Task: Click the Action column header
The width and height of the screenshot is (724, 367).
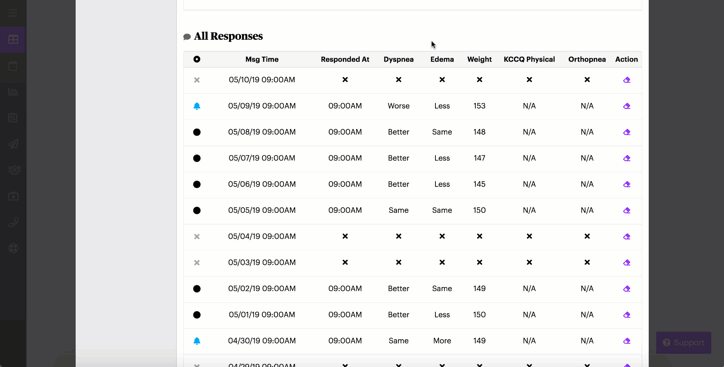Action: point(626,59)
